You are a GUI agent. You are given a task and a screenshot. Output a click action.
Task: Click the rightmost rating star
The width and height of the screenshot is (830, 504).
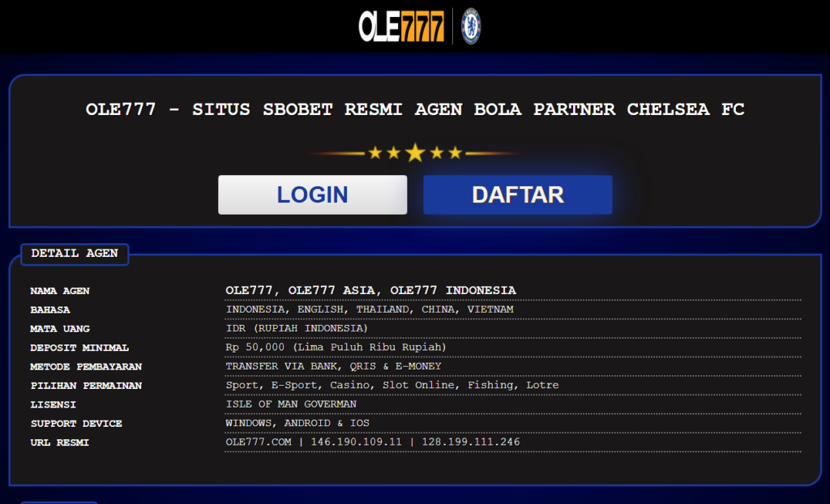[x=456, y=152]
